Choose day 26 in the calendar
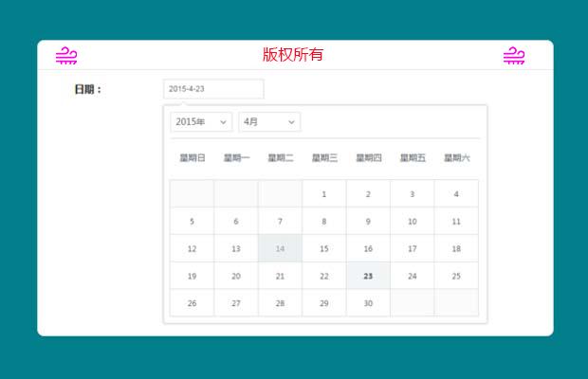This screenshot has height=379, width=588. click(x=192, y=303)
